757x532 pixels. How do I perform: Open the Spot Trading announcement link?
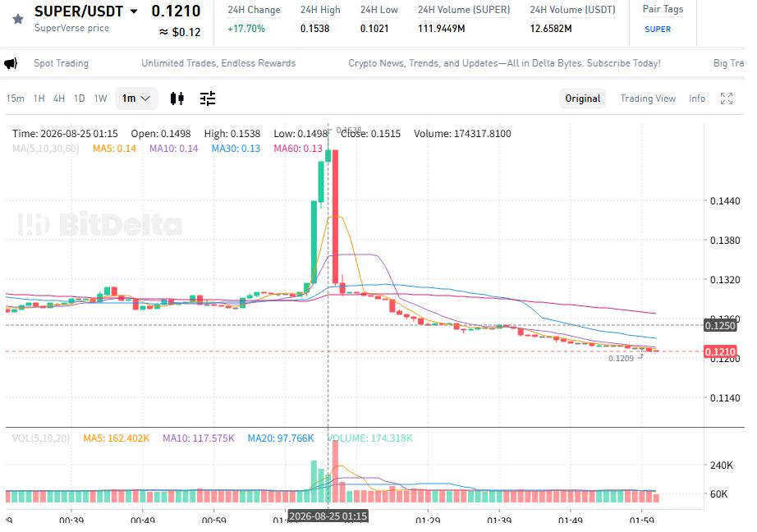click(x=62, y=63)
